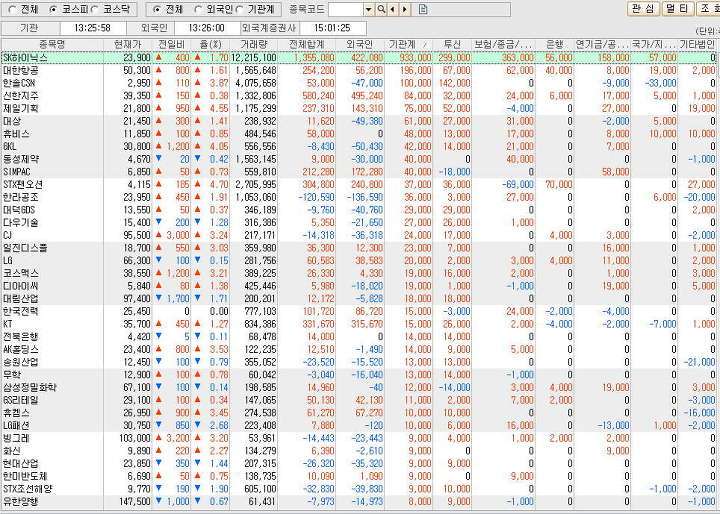Focus the 종목코드 input field
The image size is (720, 514).
coord(346,9)
